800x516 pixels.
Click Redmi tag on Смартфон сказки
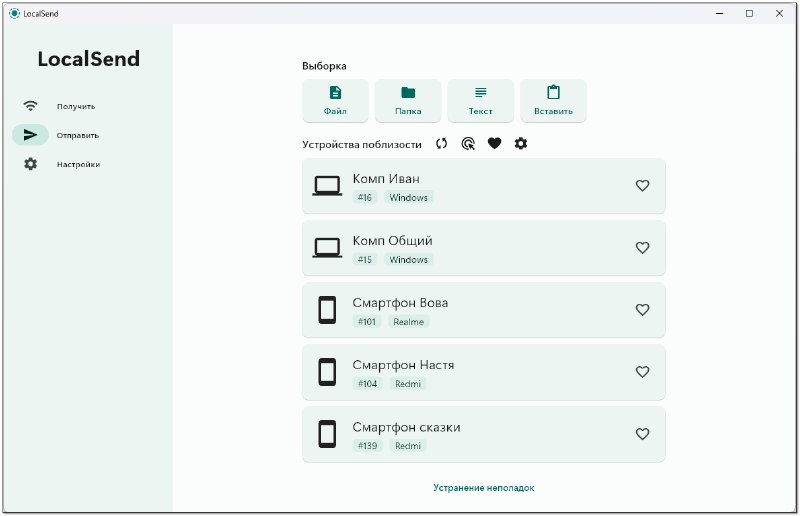[408, 446]
